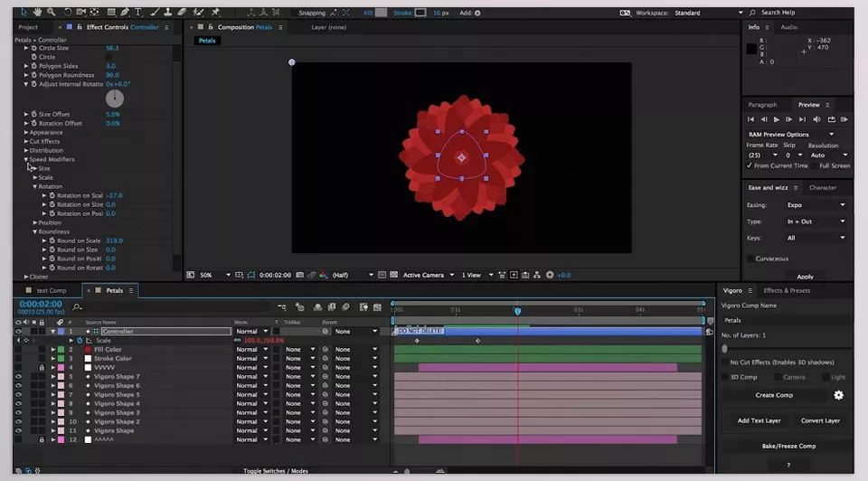
Task: Unlock the AAAAA layer lock
Action: point(42,439)
